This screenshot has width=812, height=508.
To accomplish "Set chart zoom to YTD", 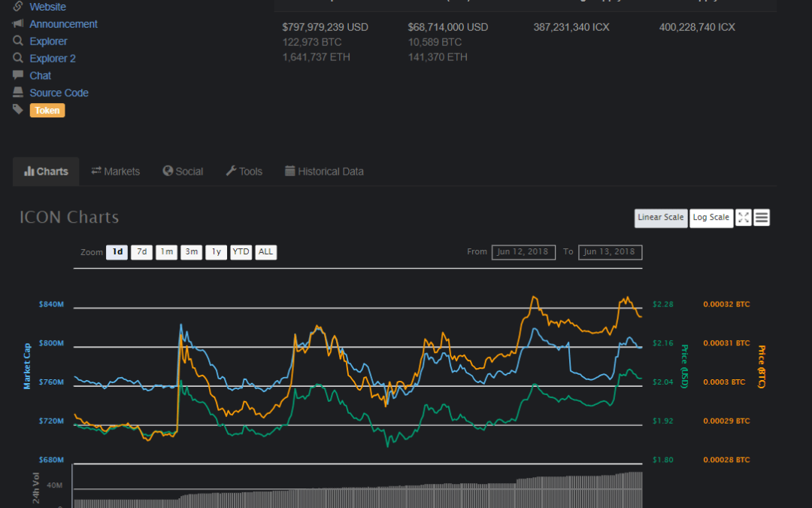I will (241, 252).
